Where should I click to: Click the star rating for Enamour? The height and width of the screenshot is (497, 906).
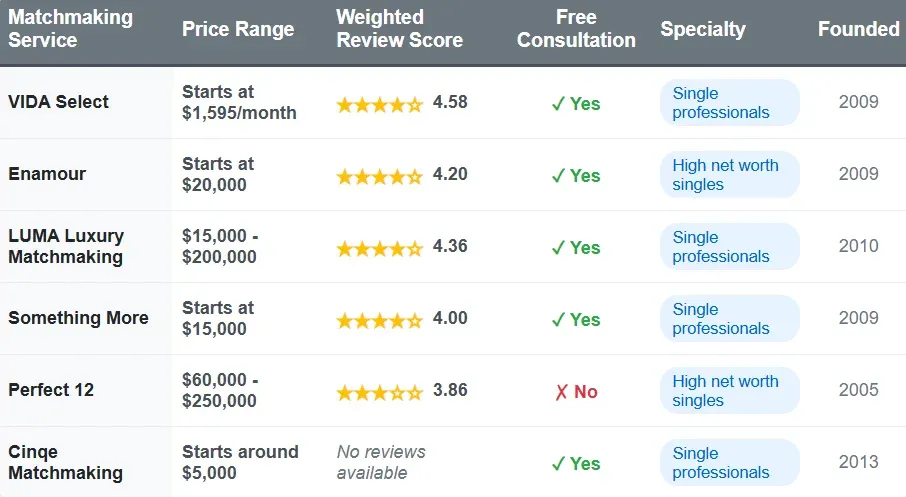379,176
